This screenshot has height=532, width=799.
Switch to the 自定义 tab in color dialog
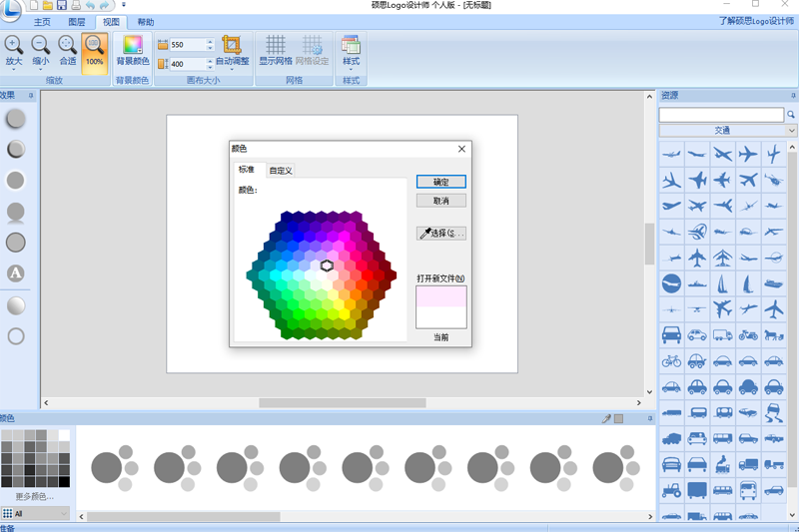281,171
